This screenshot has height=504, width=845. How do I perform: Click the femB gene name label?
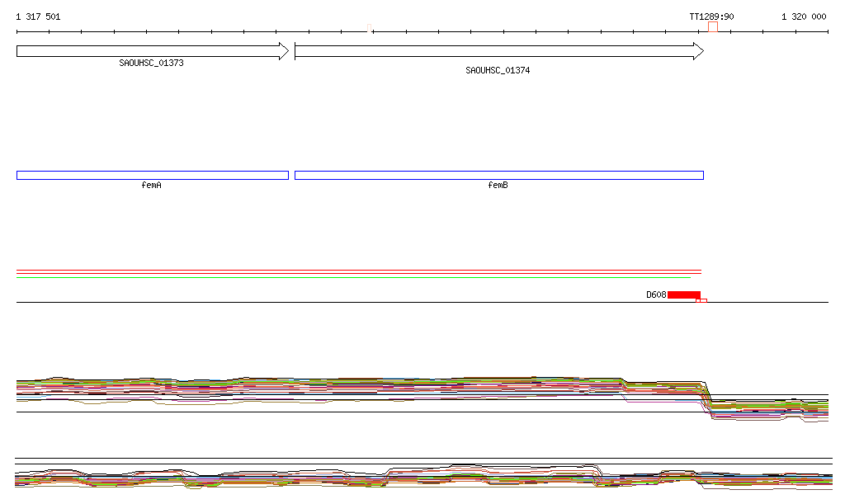click(x=498, y=186)
